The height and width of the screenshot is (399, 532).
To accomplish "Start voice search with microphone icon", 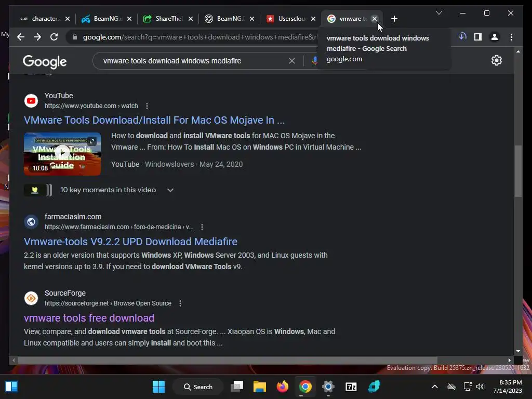I will click(x=314, y=61).
